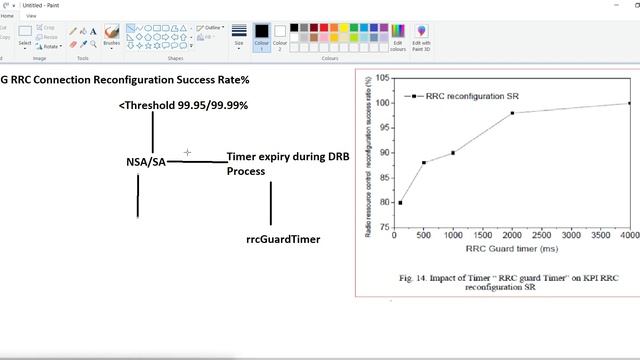
Task: Choose the Left arrow shape
Action: tap(175, 37)
